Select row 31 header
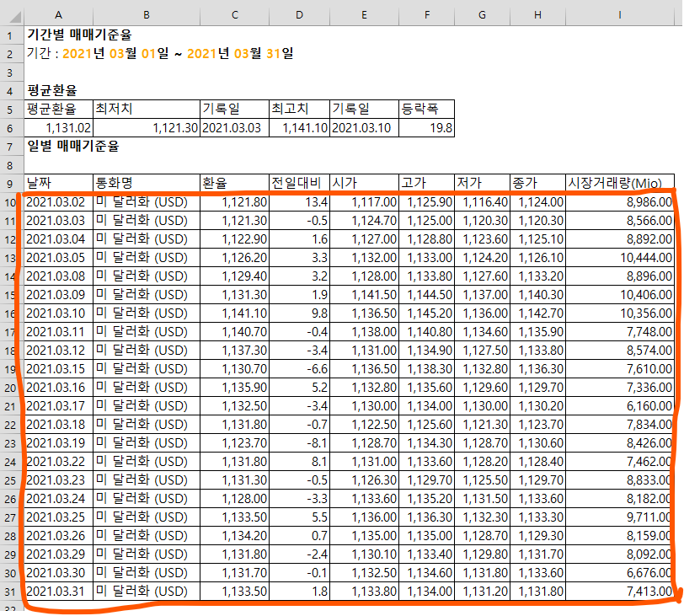Viewport: 684px width, 616px height. pos(11,591)
